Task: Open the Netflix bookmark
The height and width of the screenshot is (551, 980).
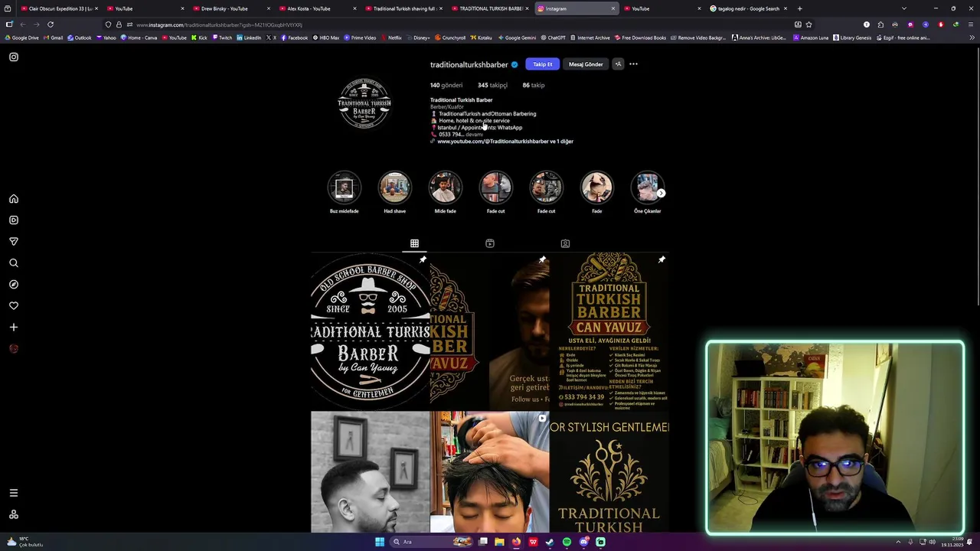Action: (390, 37)
